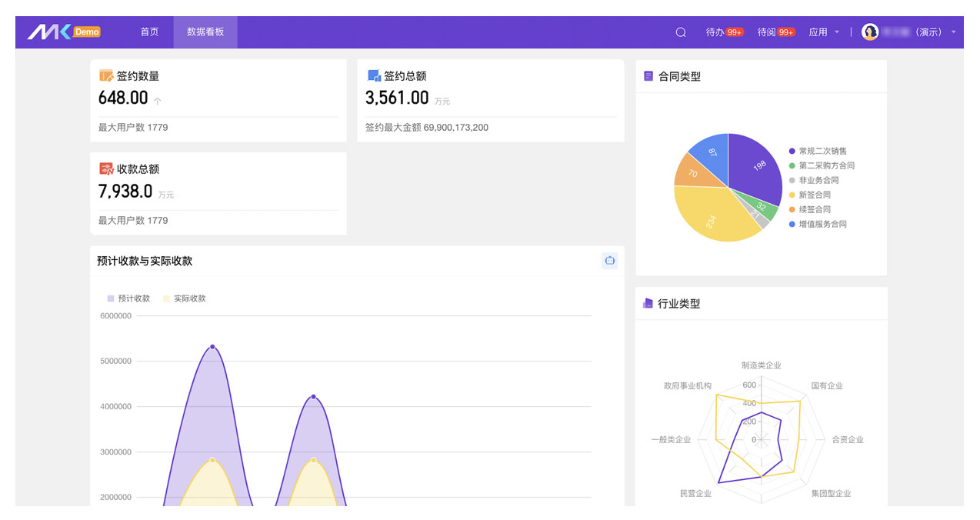Click the 收款总额 card icon
This screenshot has width=980, height=520.
point(106,169)
